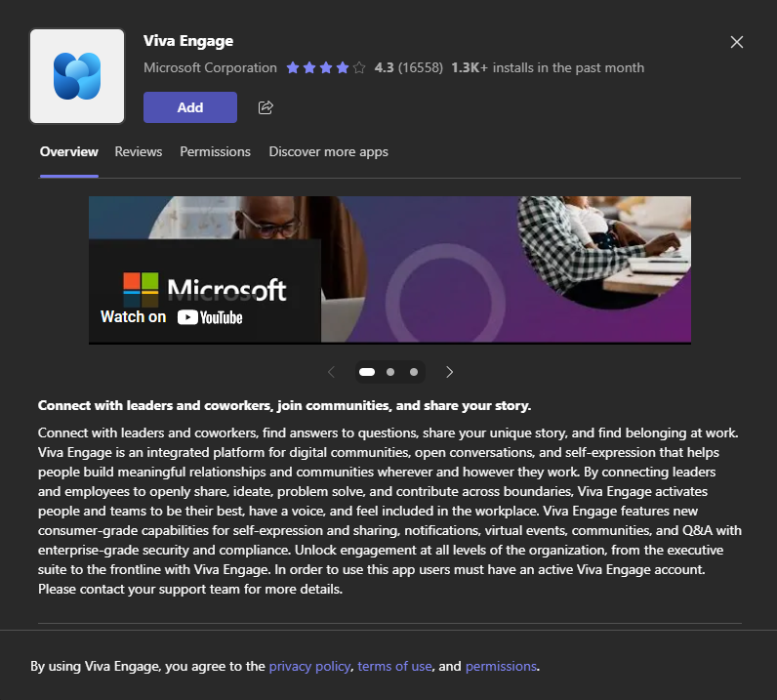This screenshot has width=777, height=700.
Task: Select the third carousel dot
Action: pos(414,372)
